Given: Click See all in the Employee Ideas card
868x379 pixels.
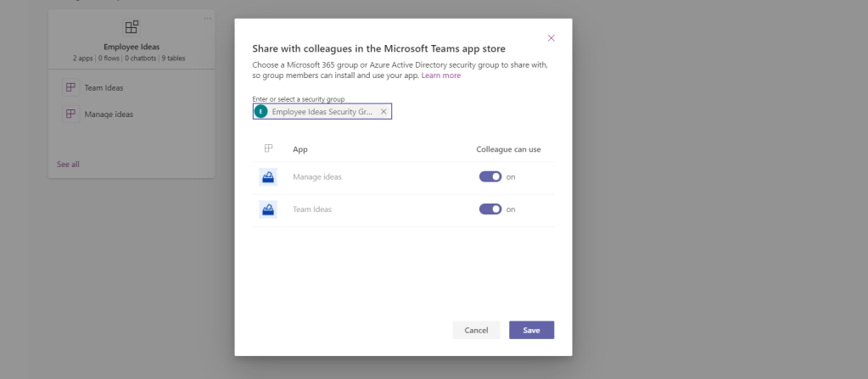Looking at the screenshot, I should 68,164.
